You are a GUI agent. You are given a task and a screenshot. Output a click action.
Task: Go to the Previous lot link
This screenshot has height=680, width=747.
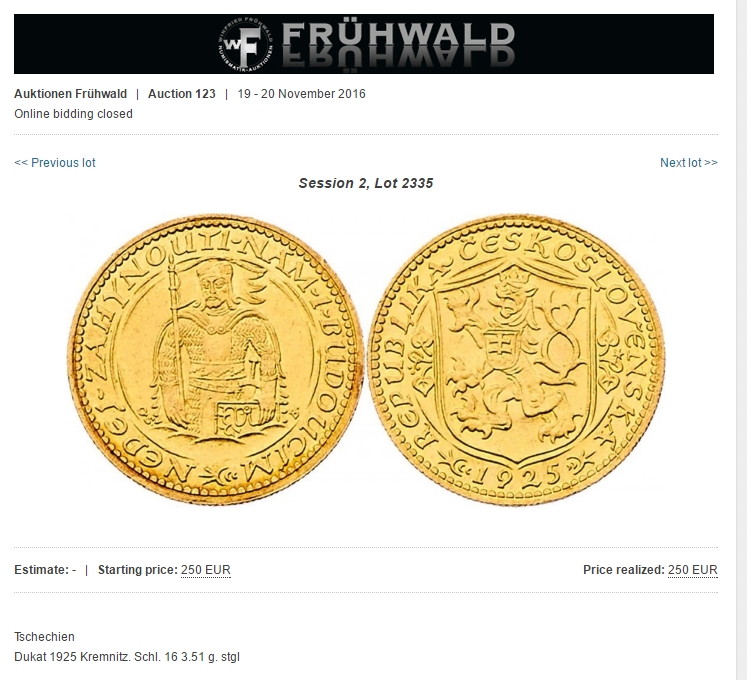pos(55,162)
